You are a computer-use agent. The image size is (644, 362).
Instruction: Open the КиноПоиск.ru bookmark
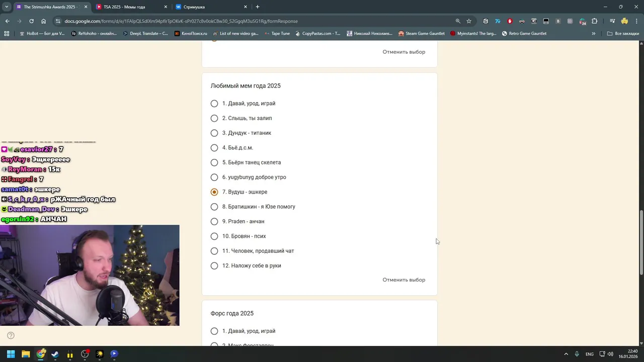(191, 34)
